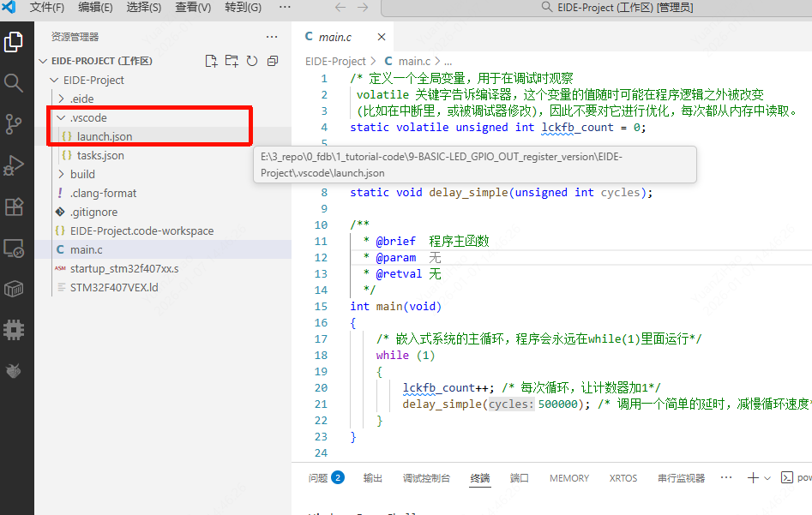Expand the build folder

tap(82, 174)
